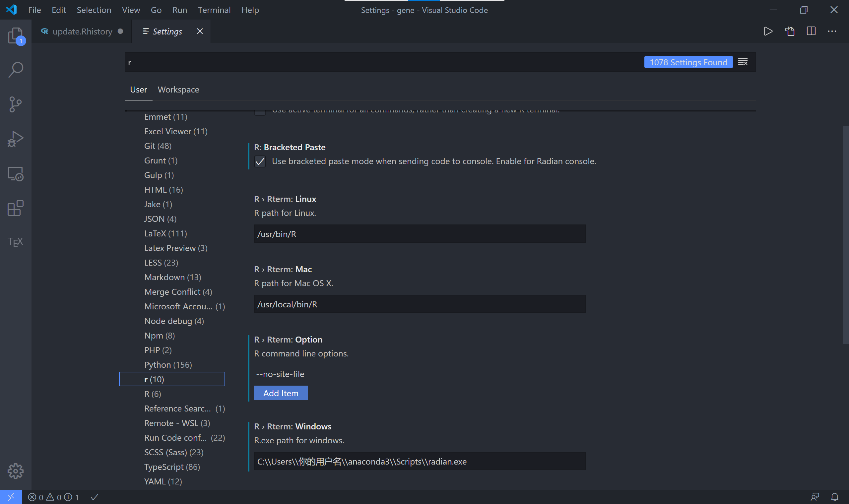
Task: Click the Rterm Windows path field
Action: tap(420, 461)
